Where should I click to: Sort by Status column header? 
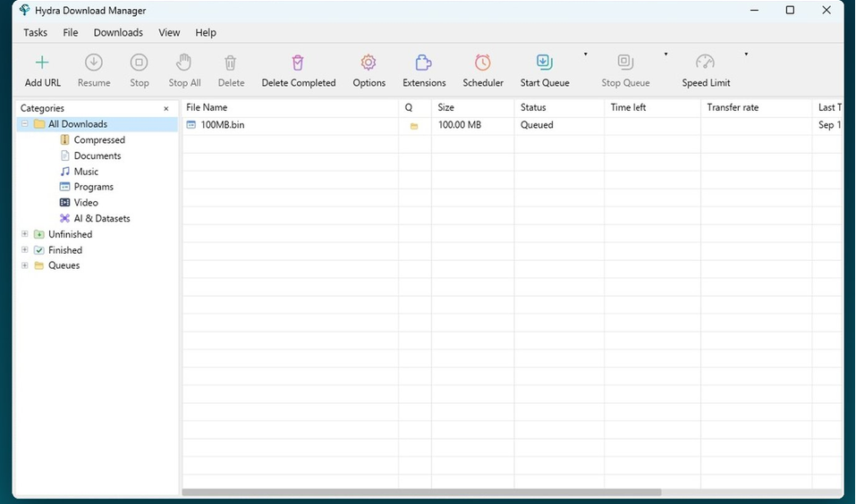point(559,107)
